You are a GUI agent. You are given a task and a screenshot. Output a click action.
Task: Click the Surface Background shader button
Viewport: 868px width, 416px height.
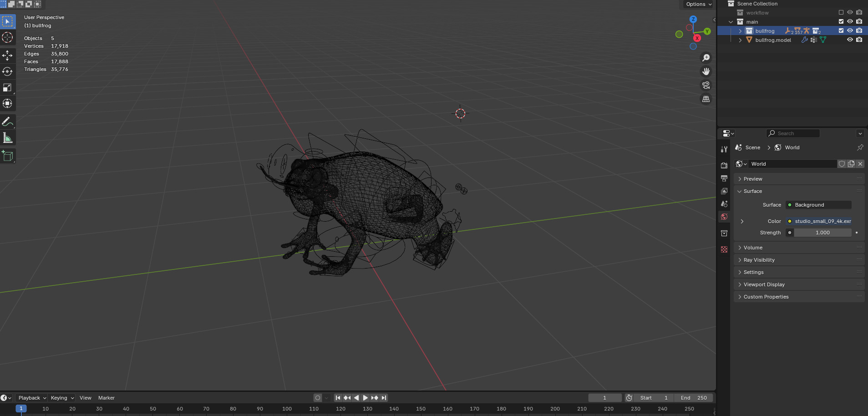click(818, 205)
